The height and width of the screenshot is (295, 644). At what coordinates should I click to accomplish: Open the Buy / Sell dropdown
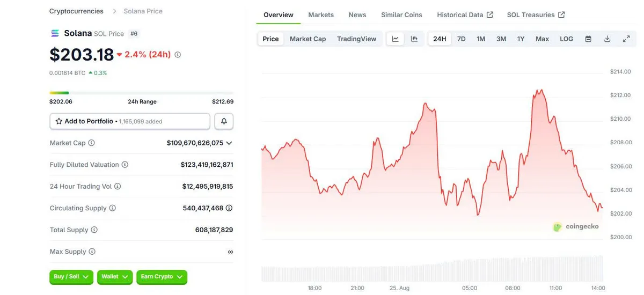[x=71, y=277]
